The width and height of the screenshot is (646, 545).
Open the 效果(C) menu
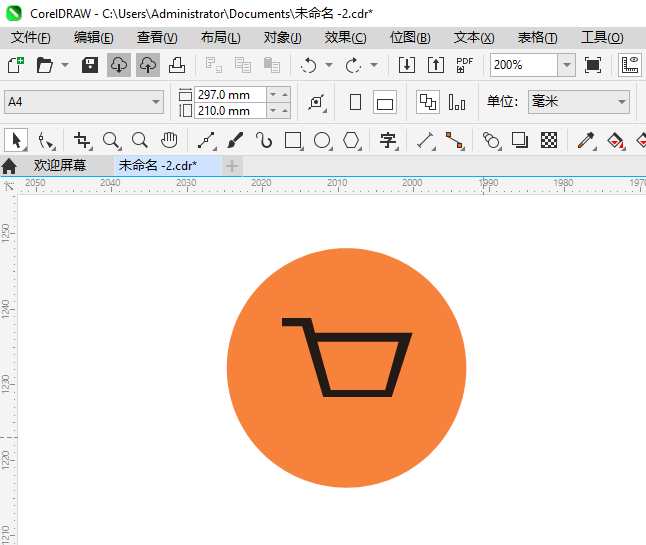point(345,37)
